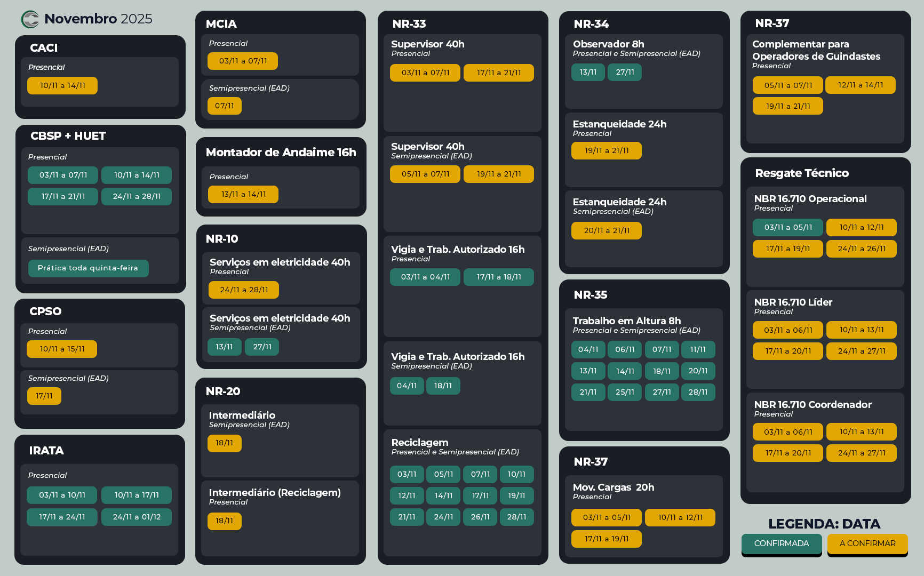
Task: Select CACI Presencial date 10/11 a 14/11
Action: 62,85
